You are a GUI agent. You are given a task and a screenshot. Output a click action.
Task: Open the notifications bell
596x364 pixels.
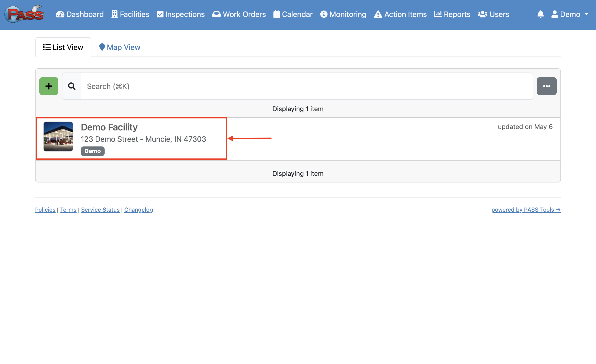coord(540,14)
